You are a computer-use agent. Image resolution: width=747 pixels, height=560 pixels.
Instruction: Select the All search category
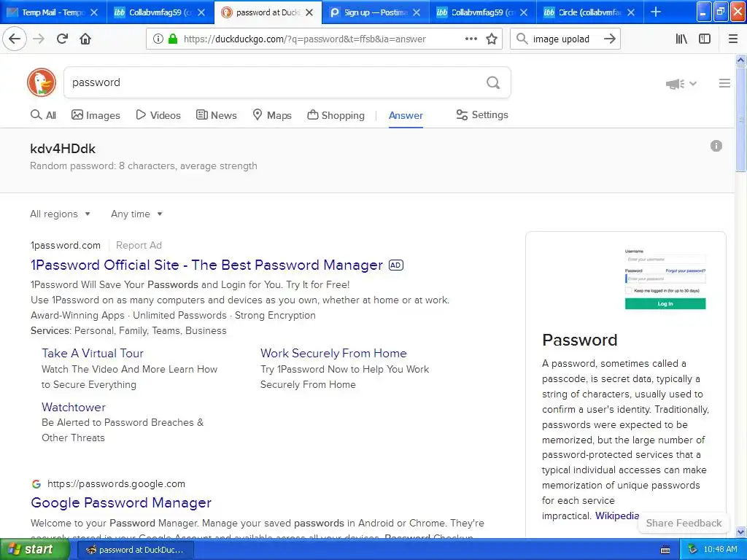click(x=43, y=115)
